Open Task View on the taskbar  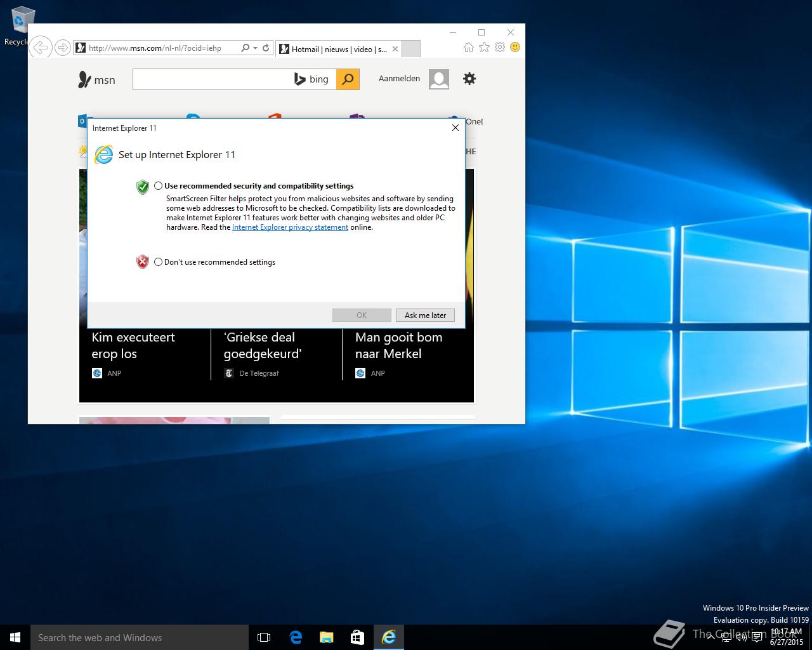coord(264,637)
